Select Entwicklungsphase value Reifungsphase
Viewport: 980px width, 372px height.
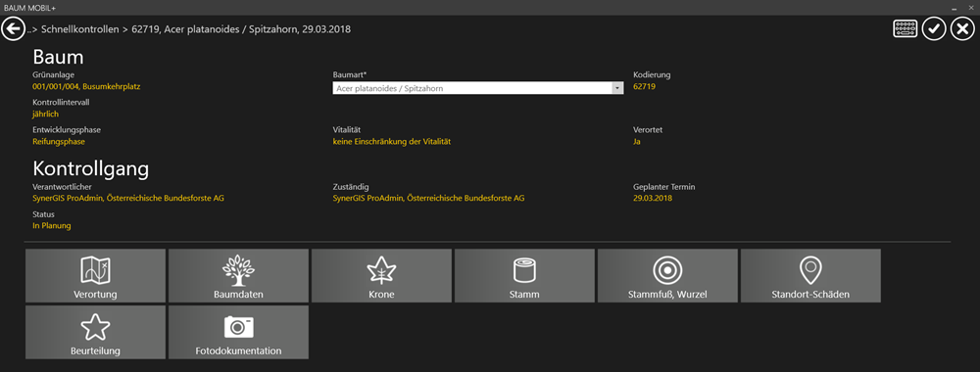pos(59,142)
